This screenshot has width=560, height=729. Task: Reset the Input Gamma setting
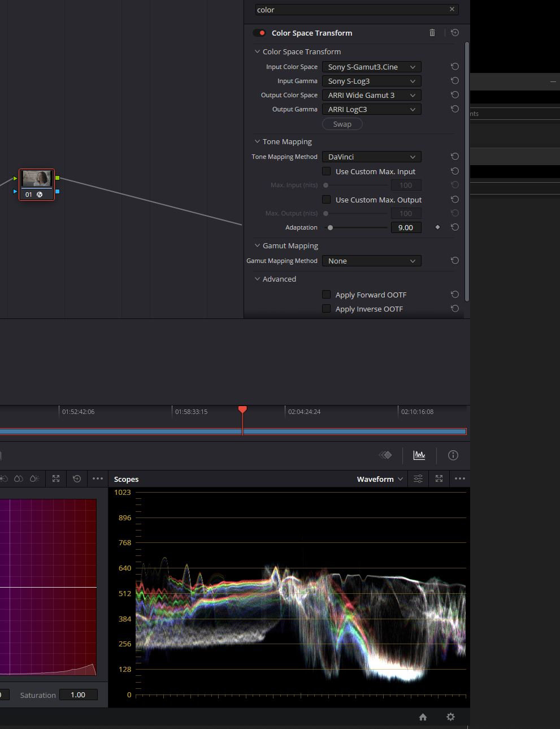[x=455, y=81]
